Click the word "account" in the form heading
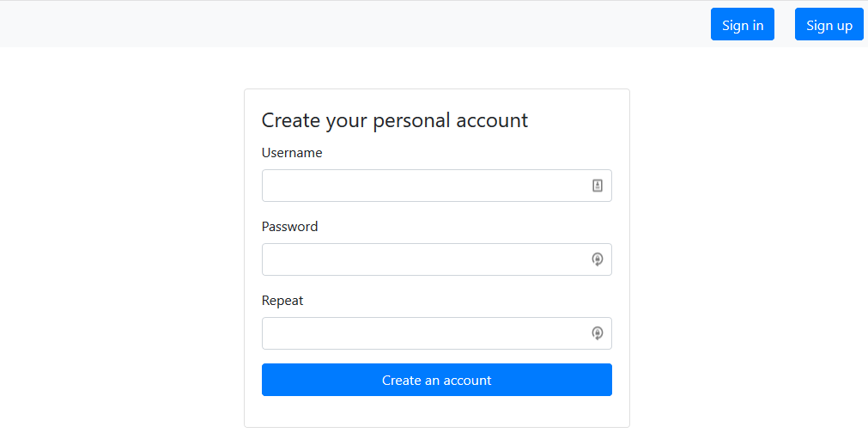 492,120
